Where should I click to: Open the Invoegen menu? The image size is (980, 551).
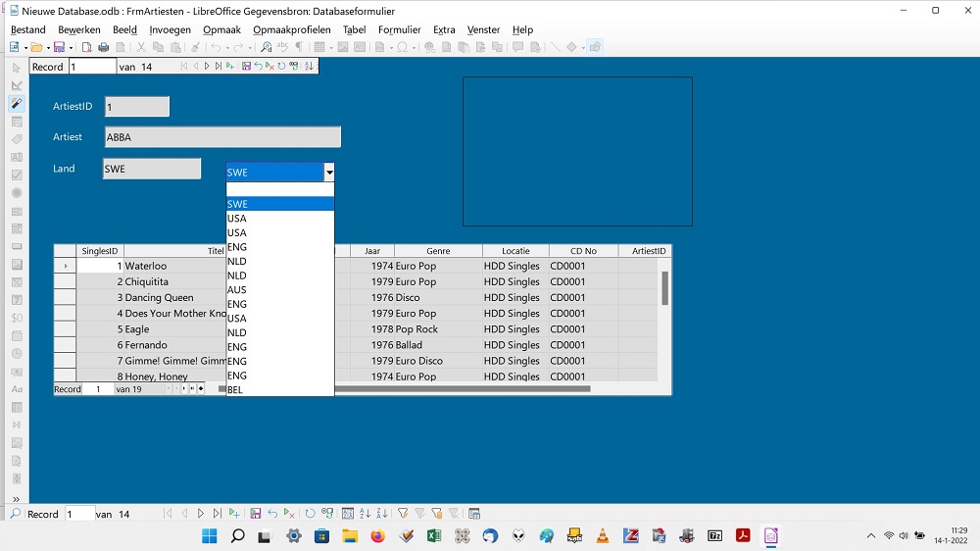click(170, 30)
